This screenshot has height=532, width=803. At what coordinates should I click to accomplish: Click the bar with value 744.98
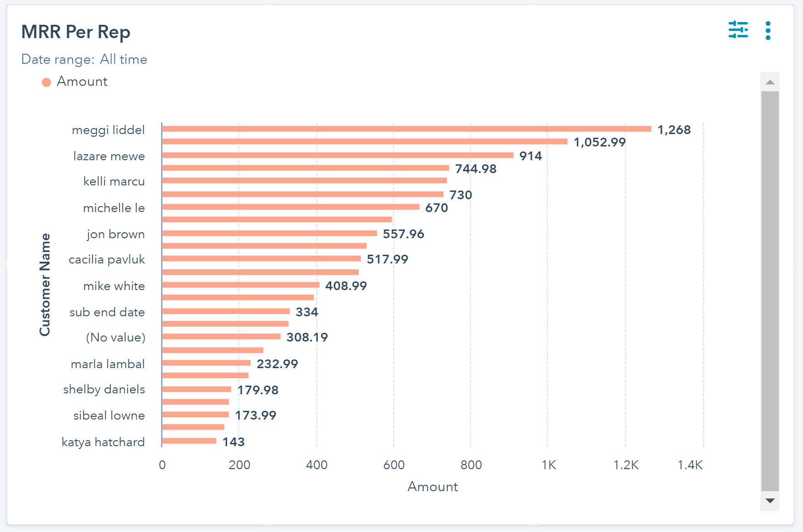pos(305,168)
